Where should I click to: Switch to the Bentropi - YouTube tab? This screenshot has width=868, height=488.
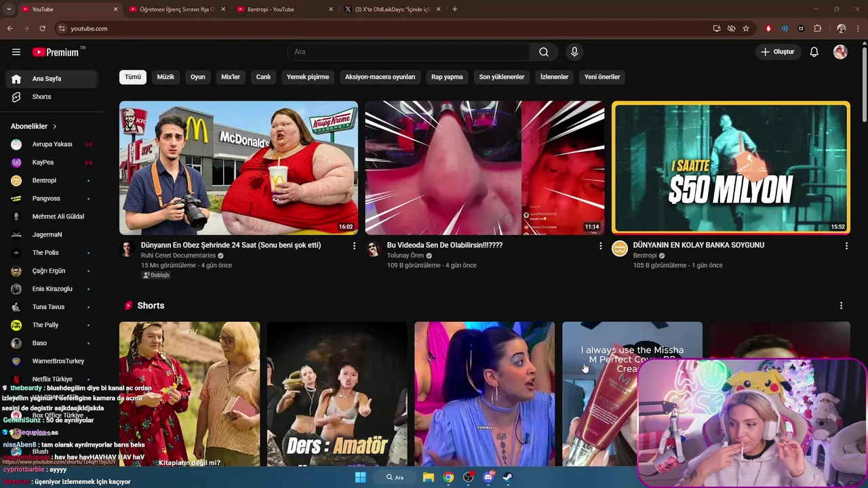point(285,9)
